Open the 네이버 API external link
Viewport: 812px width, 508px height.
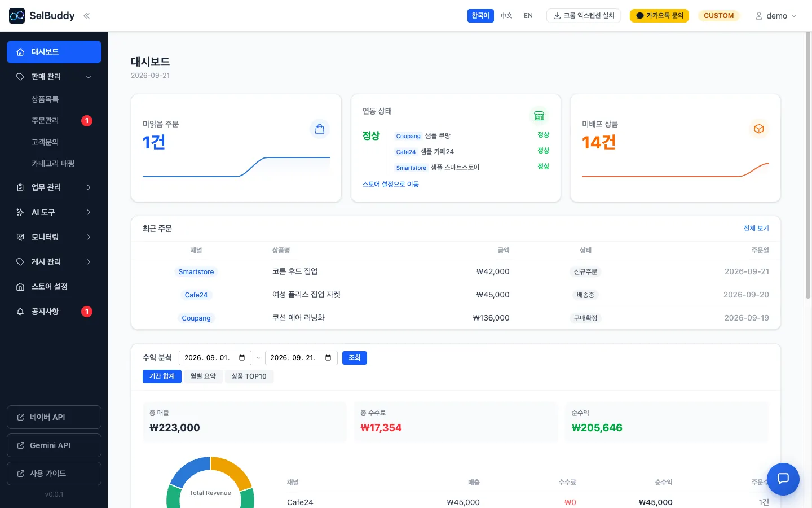(x=54, y=417)
